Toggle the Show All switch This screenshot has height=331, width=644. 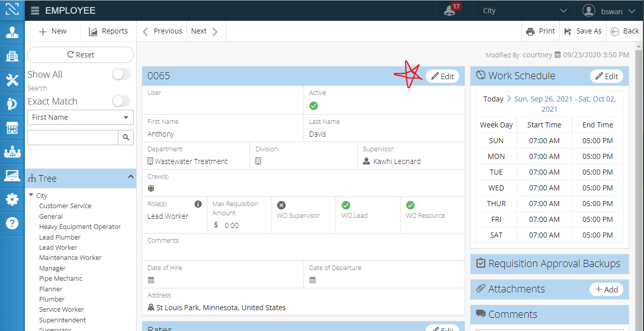click(x=121, y=75)
